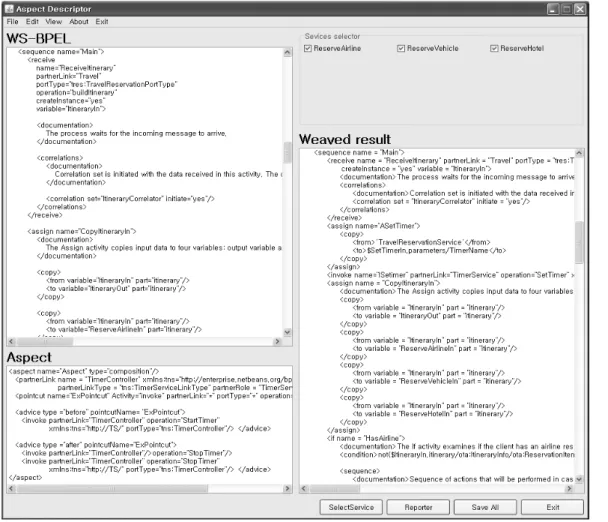The width and height of the screenshot is (608, 522).
Task: Click the SelectService button
Action: [x=351, y=507]
